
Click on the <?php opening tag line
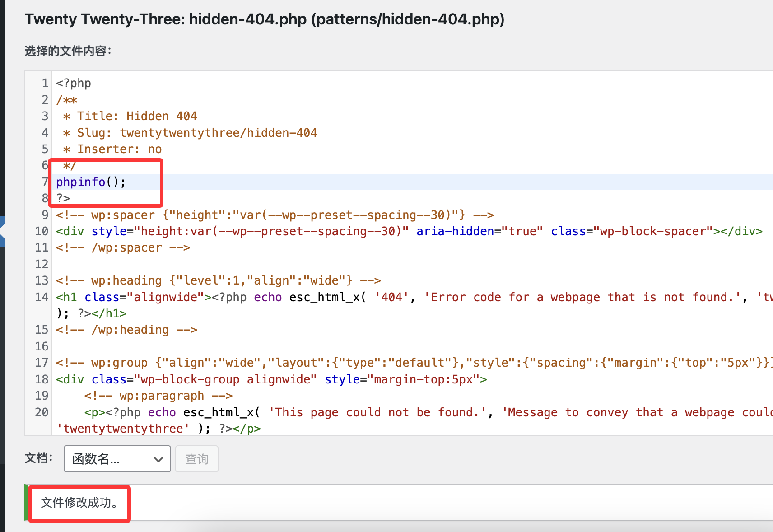coord(74,83)
